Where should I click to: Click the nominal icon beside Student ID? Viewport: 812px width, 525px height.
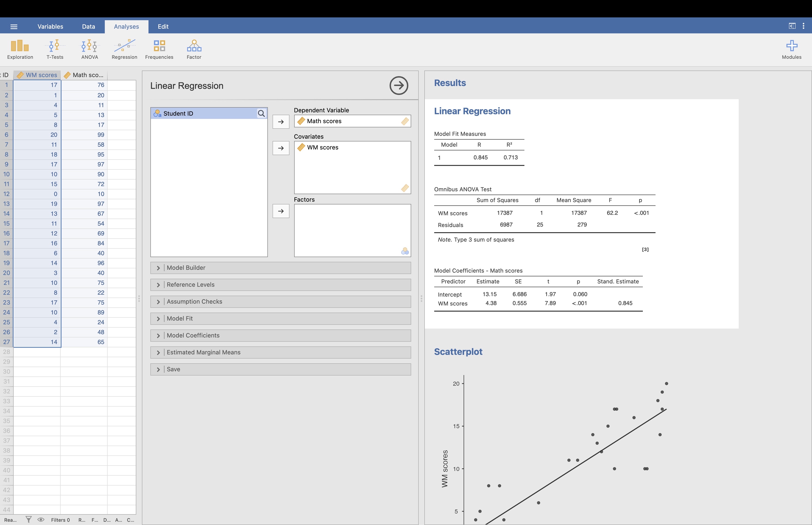coord(157,114)
